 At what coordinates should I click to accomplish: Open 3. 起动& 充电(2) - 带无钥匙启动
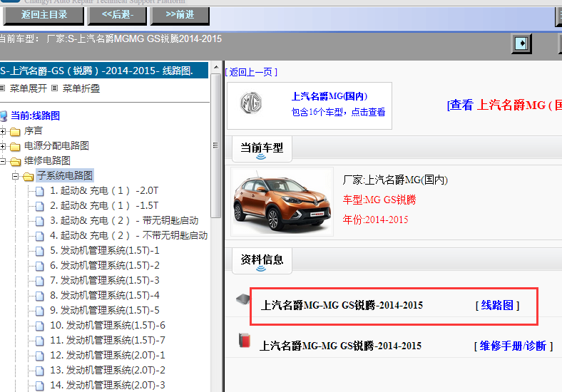click(124, 220)
